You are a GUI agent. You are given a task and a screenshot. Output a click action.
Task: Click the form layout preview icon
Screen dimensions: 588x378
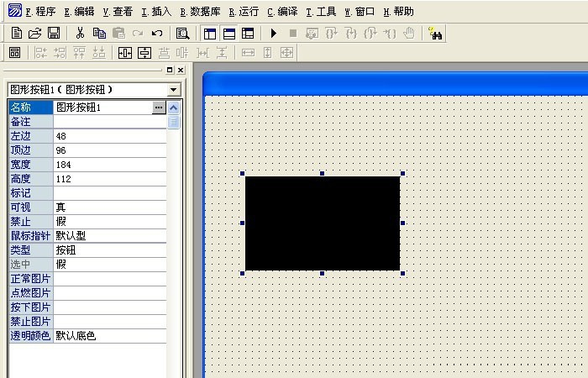pyautogui.click(x=14, y=52)
